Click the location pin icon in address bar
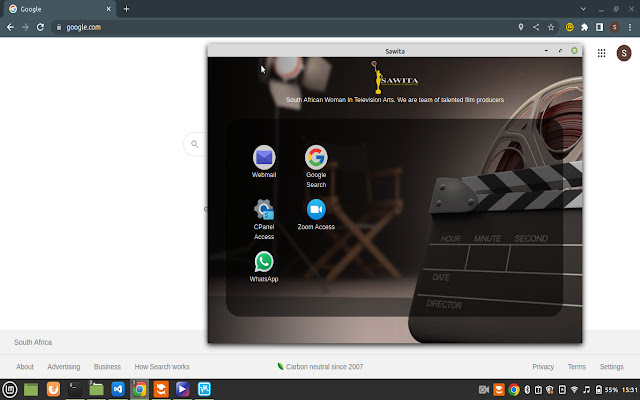The image size is (640, 400). (x=521, y=27)
